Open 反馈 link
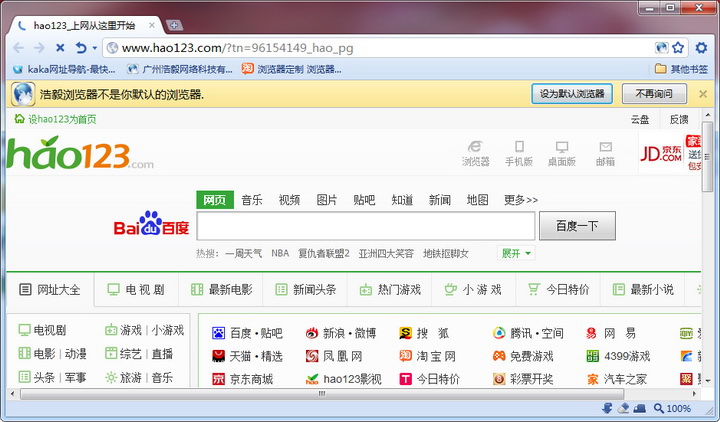Viewport: 720px width, 422px height. coord(679,120)
